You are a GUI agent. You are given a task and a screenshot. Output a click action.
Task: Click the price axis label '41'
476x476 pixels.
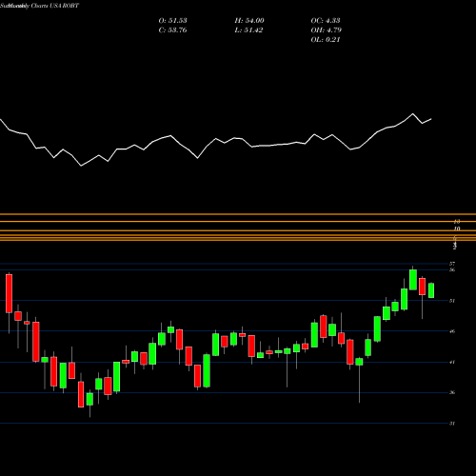point(452,362)
